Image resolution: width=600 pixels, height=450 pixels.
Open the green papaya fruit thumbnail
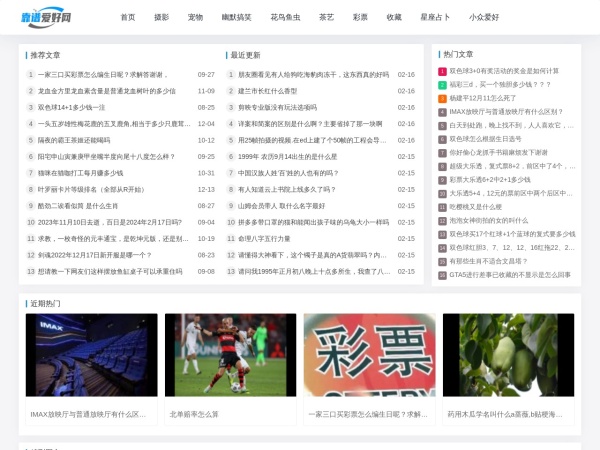[x=509, y=355]
